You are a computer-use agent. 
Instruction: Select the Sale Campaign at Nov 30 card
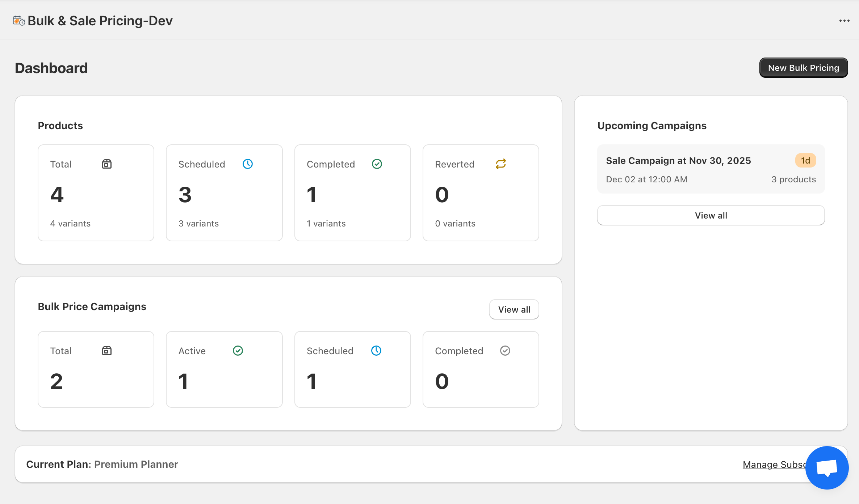tap(711, 169)
